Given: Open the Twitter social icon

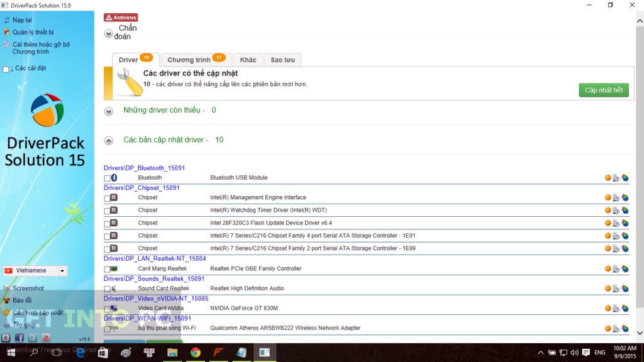Looking at the screenshot, I should coord(33,337).
